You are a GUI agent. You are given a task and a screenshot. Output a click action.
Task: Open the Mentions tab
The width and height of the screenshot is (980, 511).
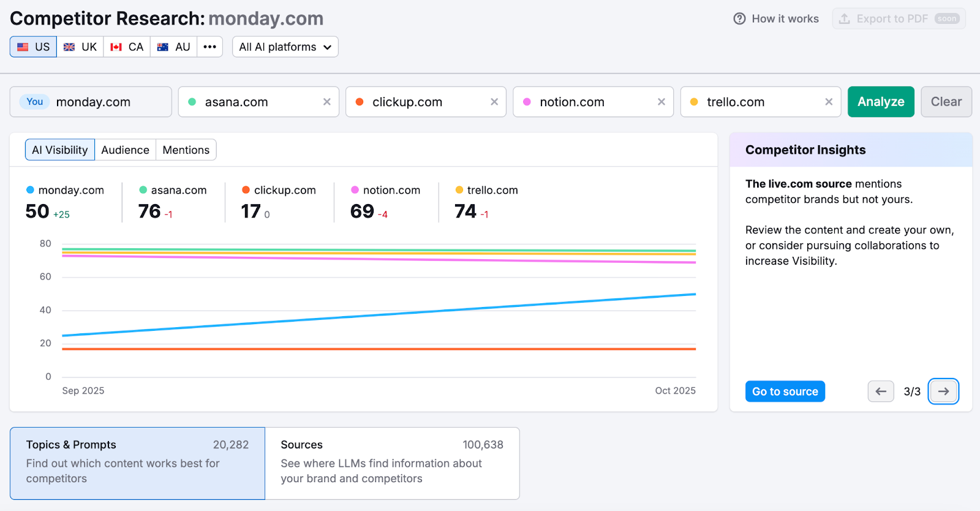pos(186,150)
